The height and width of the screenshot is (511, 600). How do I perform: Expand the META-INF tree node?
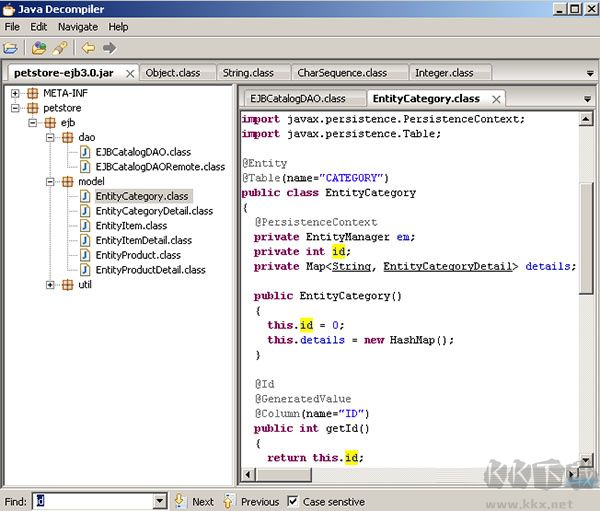point(15,93)
